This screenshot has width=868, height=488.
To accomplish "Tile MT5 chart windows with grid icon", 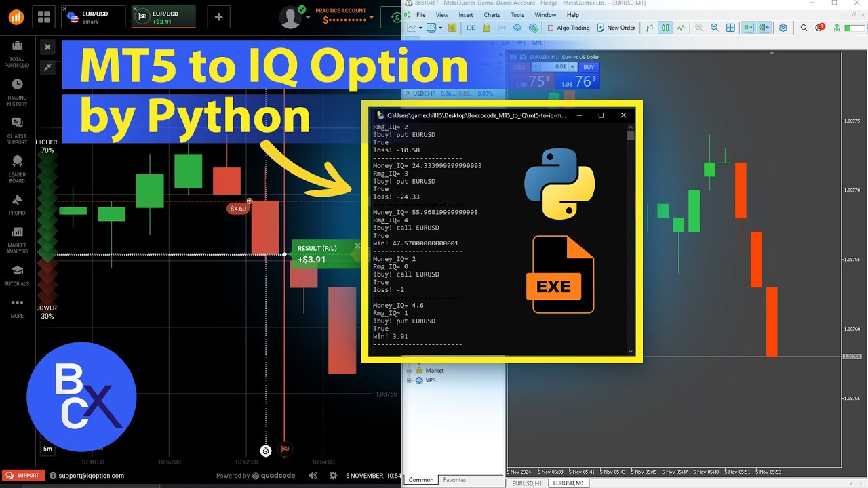I will click(x=730, y=28).
